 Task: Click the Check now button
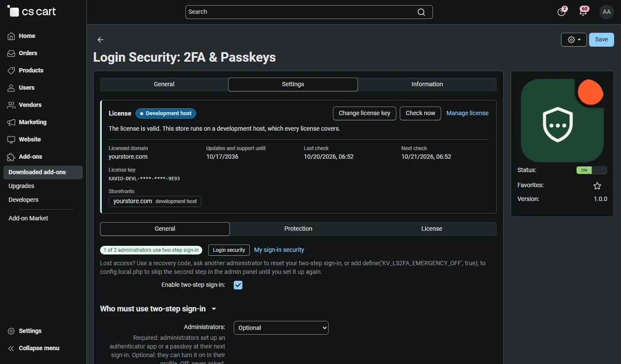coord(420,113)
